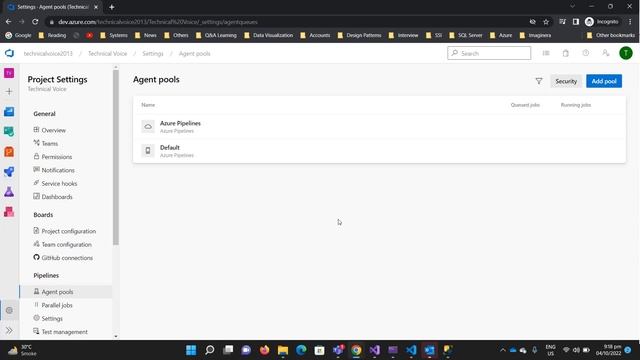
Task: Click settings panel scrollbar thumb
Action: coord(116,157)
